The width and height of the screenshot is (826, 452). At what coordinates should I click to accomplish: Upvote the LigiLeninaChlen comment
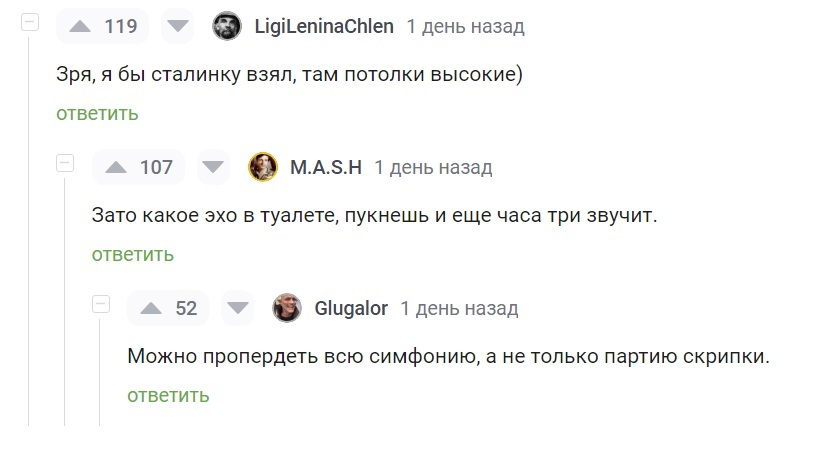[81, 27]
